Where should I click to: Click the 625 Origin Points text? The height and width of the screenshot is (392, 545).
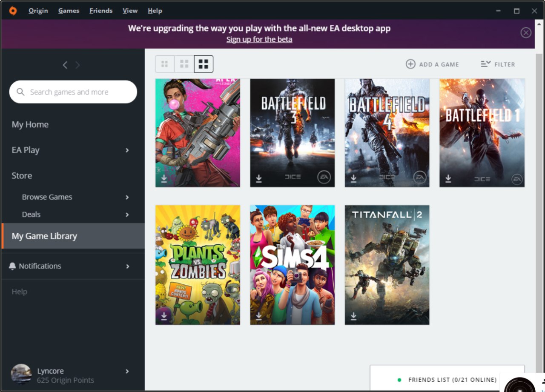point(66,381)
